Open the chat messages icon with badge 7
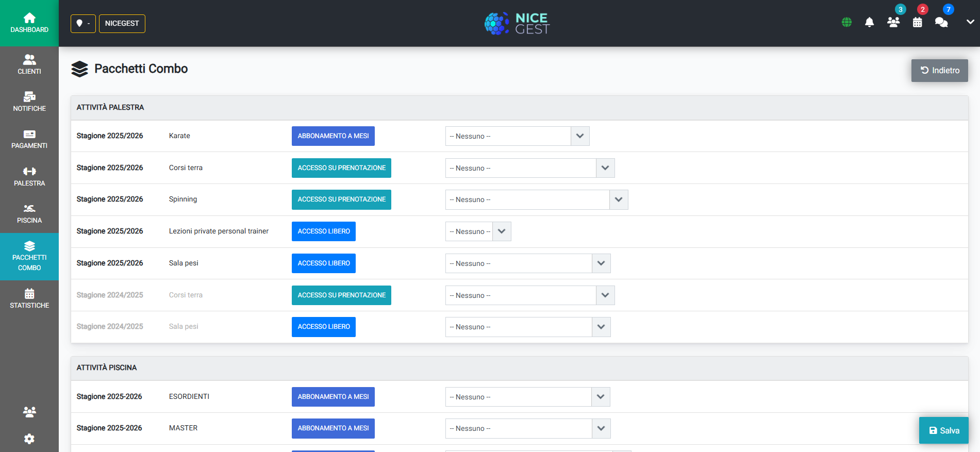Screen dimensions: 980x452 click(941, 22)
